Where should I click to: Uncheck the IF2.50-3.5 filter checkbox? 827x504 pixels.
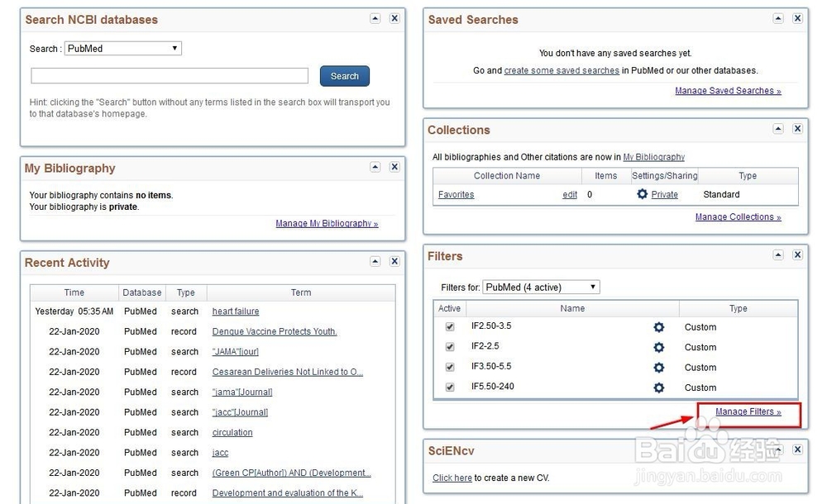[x=450, y=327]
